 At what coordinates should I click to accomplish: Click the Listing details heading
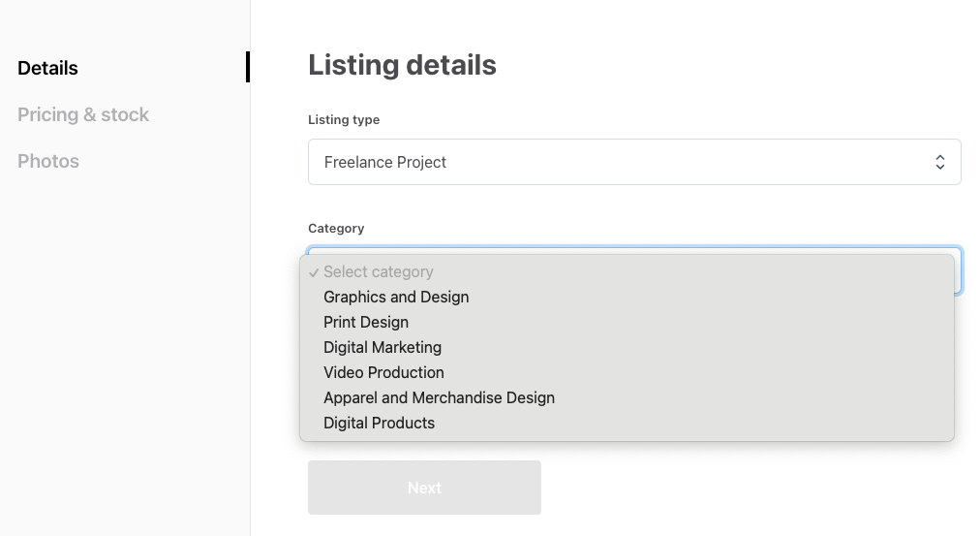pyautogui.click(x=402, y=65)
